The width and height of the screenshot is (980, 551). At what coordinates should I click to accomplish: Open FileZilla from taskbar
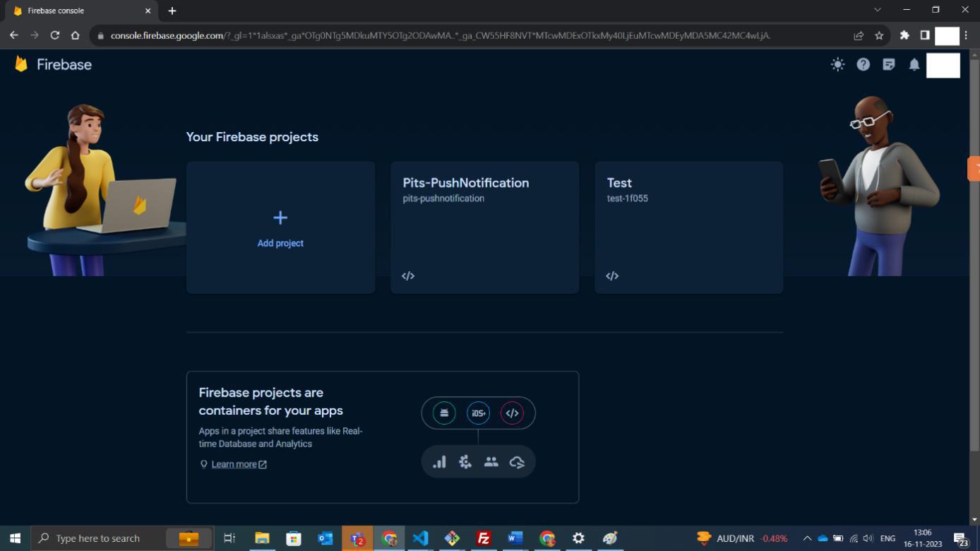[484, 538]
